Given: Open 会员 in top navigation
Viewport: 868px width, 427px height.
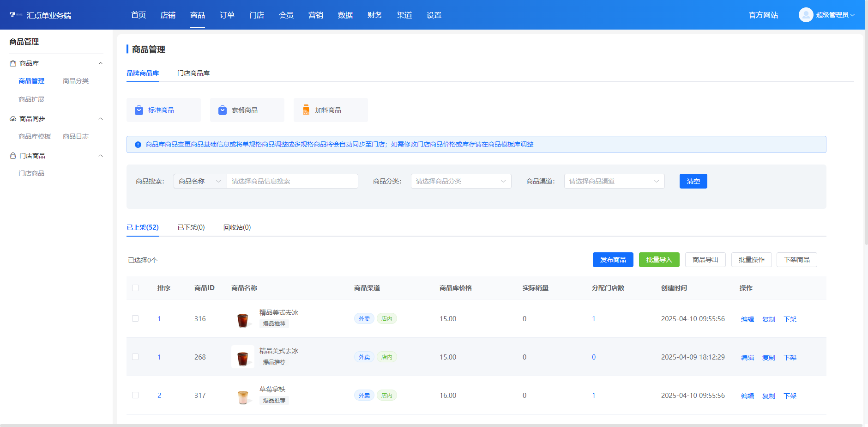Looking at the screenshot, I should pos(286,15).
